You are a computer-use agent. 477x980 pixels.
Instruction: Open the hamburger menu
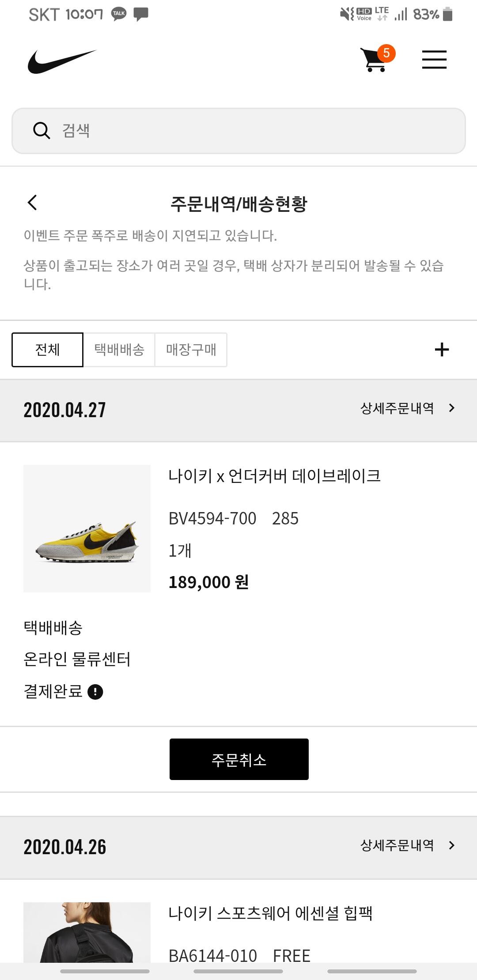pyautogui.click(x=434, y=60)
